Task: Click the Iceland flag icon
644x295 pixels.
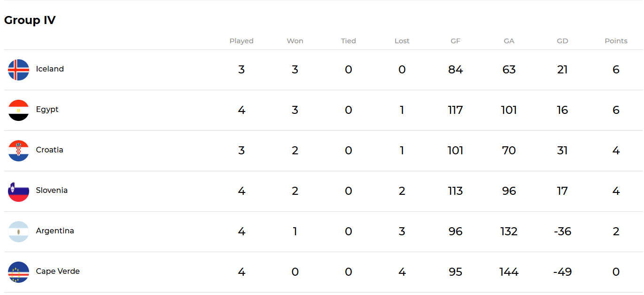Action: coord(18,70)
